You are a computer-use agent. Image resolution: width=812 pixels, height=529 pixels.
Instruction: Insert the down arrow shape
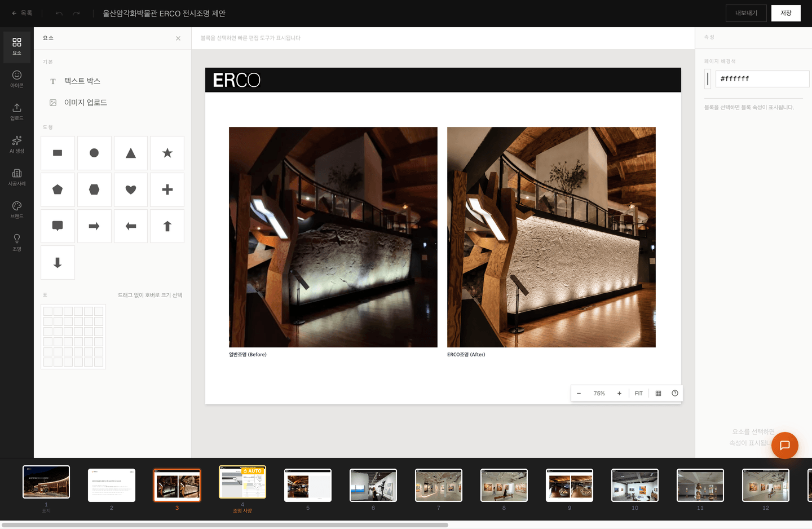[x=58, y=263]
